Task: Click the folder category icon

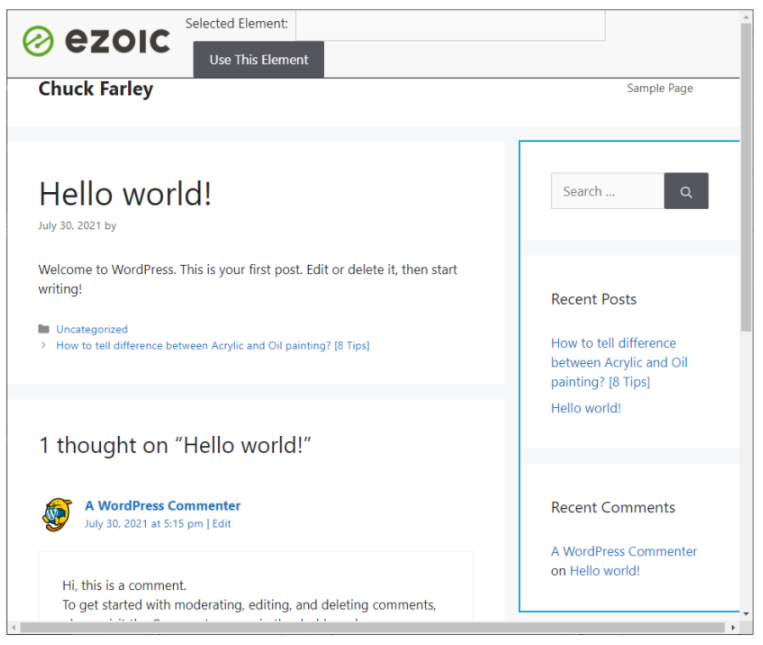Action: point(43,329)
